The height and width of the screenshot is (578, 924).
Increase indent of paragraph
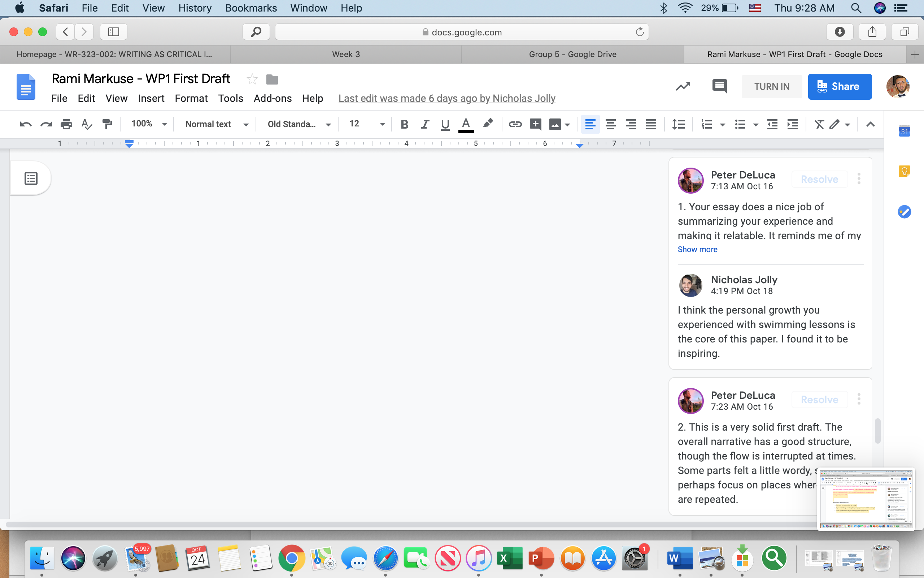(x=793, y=124)
